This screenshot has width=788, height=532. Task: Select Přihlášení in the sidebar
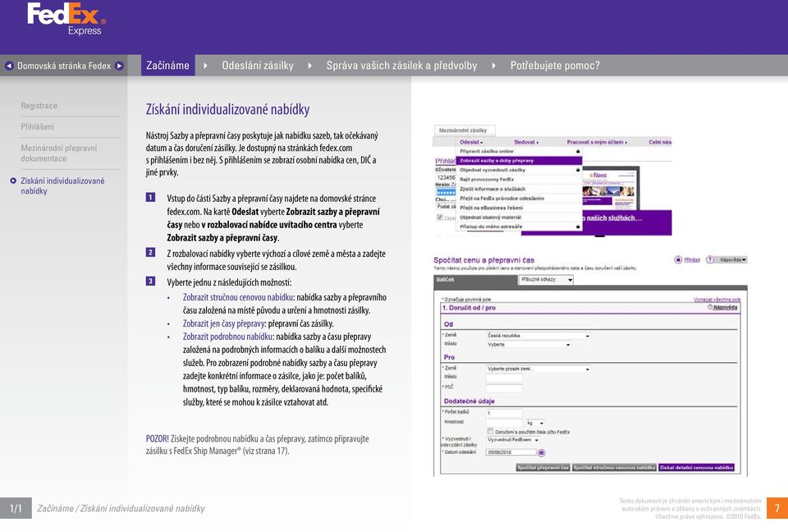tap(37, 126)
